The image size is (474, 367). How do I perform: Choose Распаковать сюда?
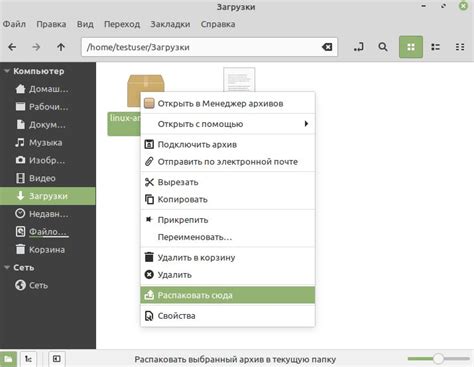click(x=228, y=295)
